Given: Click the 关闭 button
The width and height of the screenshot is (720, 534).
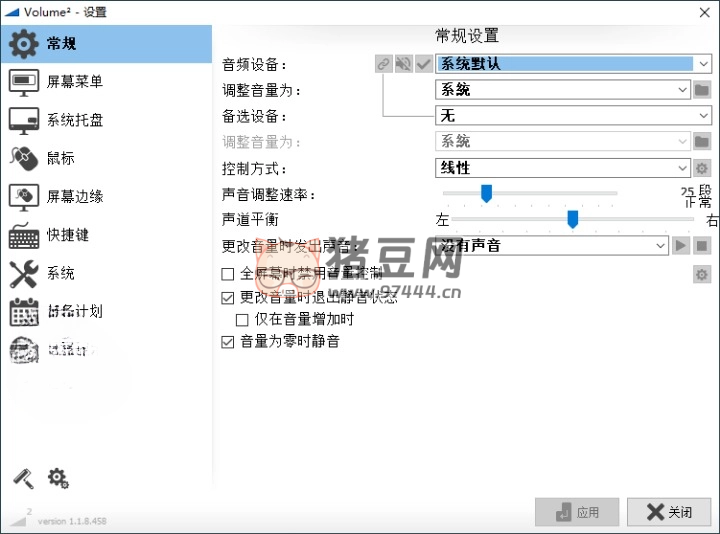Looking at the screenshot, I should (669, 512).
